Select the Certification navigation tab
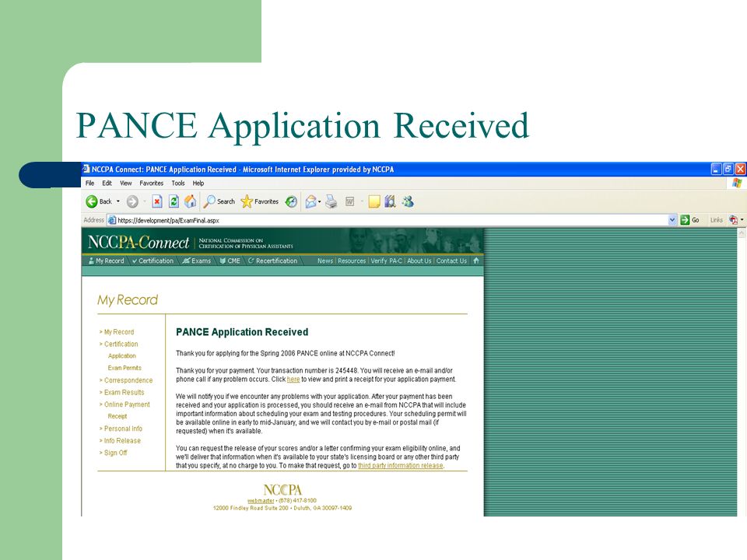The image size is (747, 560). 153,261
